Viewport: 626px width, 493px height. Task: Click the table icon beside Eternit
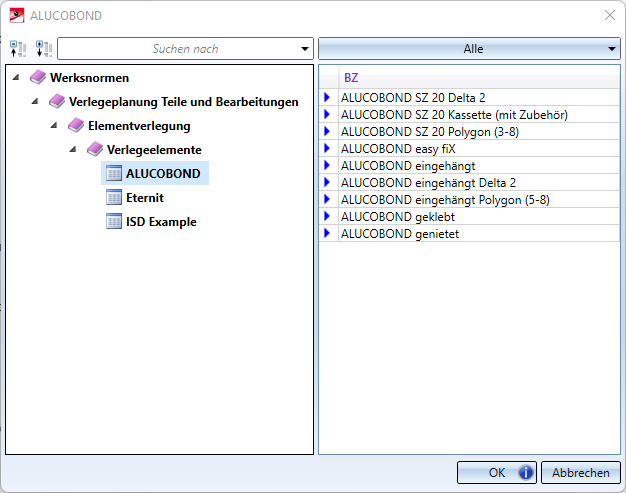click(x=114, y=197)
